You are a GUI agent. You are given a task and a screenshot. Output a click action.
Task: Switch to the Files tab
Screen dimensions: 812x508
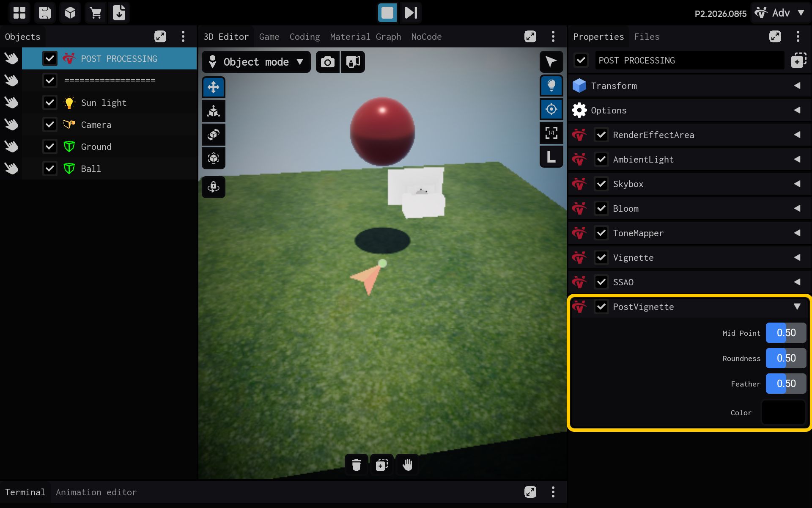(647, 37)
